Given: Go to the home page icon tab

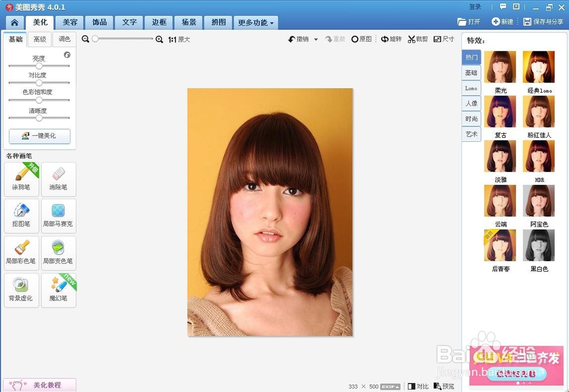Looking at the screenshot, I should pos(15,23).
